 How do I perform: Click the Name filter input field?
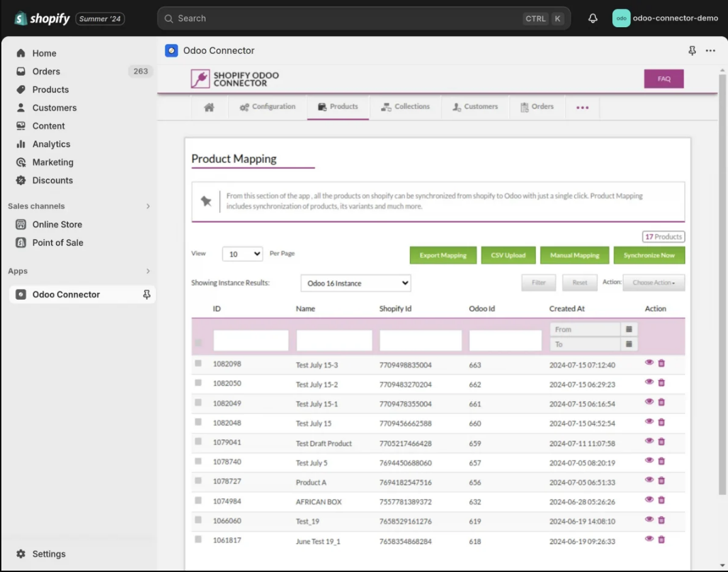point(334,340)
